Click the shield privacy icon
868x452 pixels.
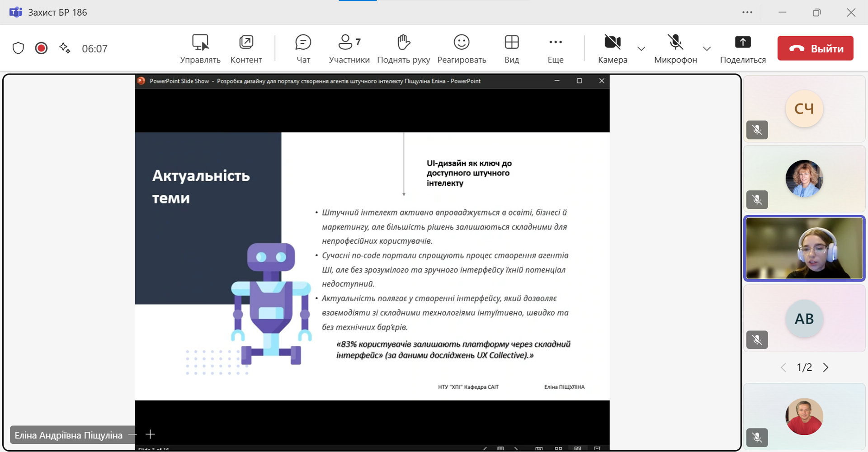coord(18,48)
